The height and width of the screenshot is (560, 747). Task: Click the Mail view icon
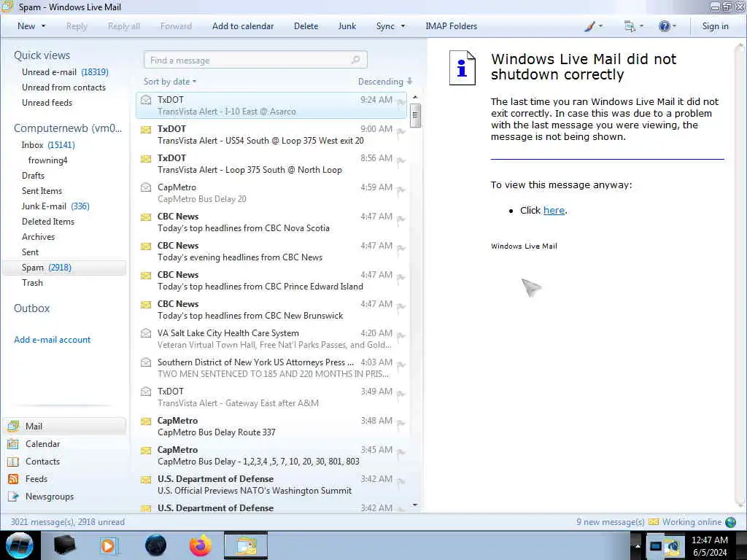(13, 426)
